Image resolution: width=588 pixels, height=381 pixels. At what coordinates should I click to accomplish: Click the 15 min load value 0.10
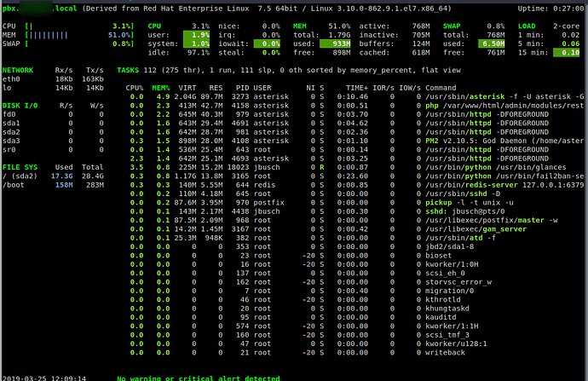point(566,53)
